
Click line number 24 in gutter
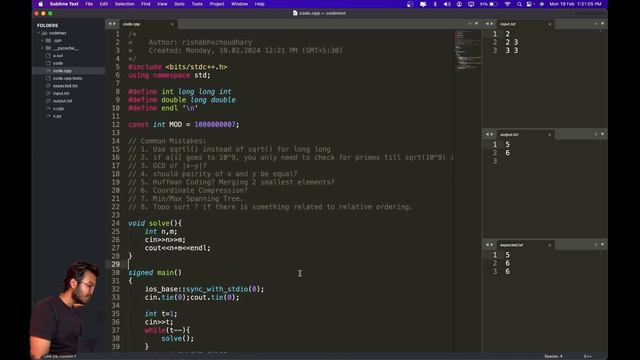click(116, 223)
